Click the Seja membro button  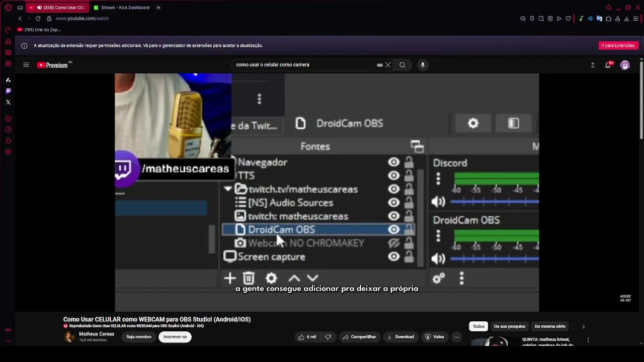coord(139,337)
